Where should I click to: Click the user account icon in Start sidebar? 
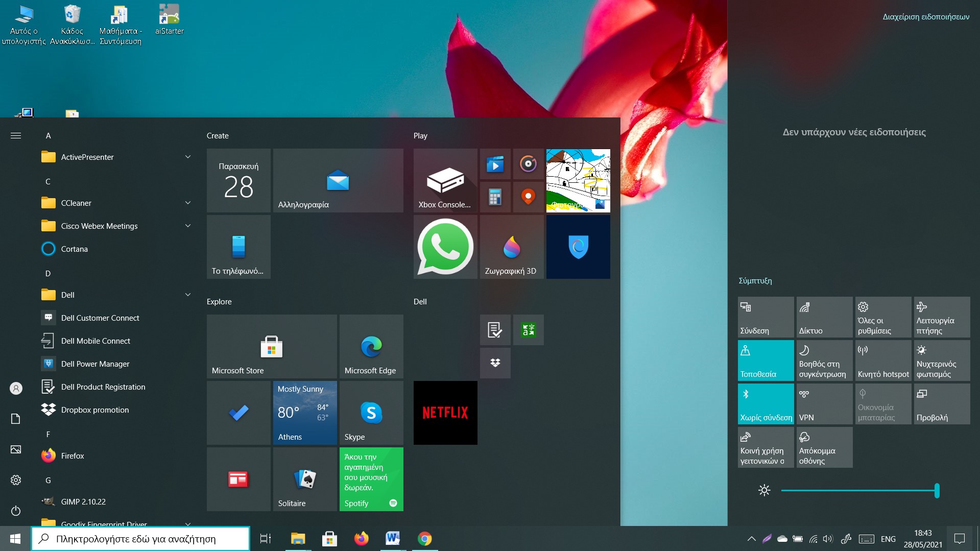pyautogui.click(x=16, y=388)
